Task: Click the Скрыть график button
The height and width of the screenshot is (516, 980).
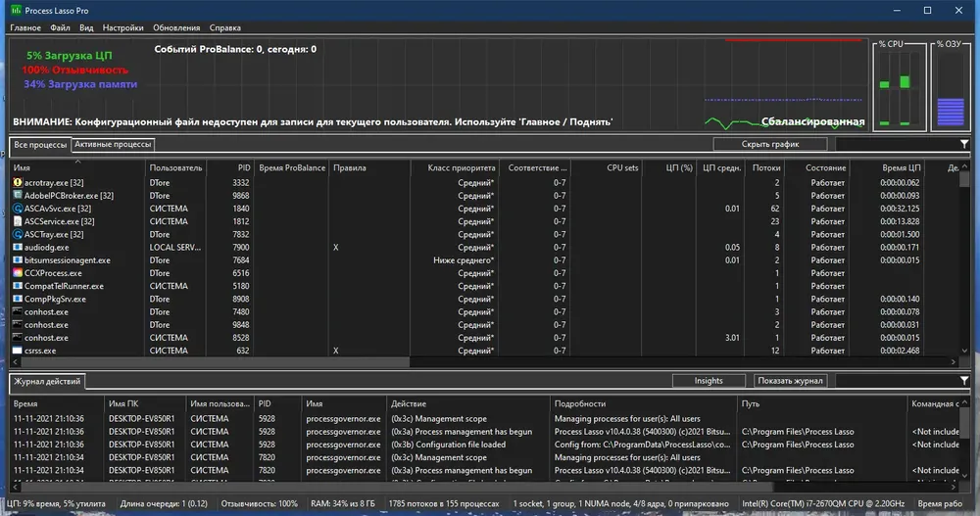Action: point(770,144)
